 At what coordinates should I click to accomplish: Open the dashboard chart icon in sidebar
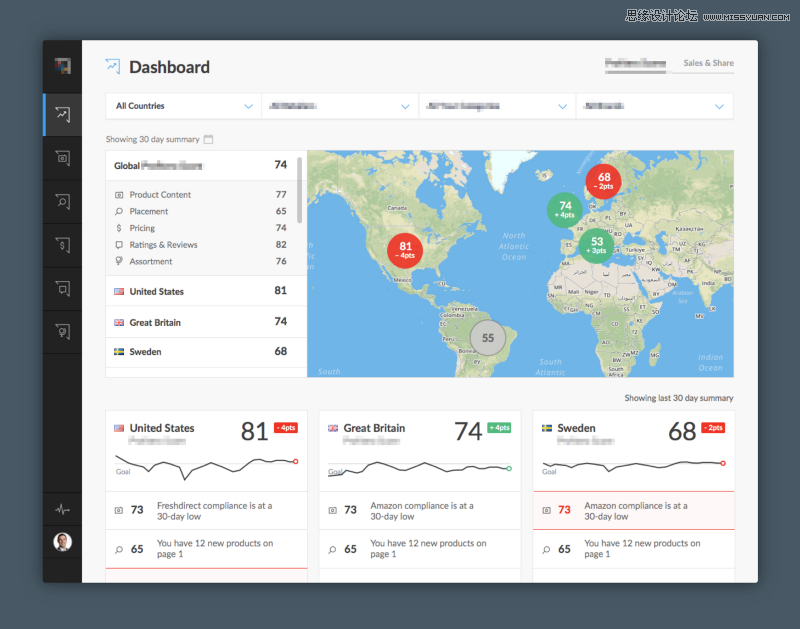(62, 115)
